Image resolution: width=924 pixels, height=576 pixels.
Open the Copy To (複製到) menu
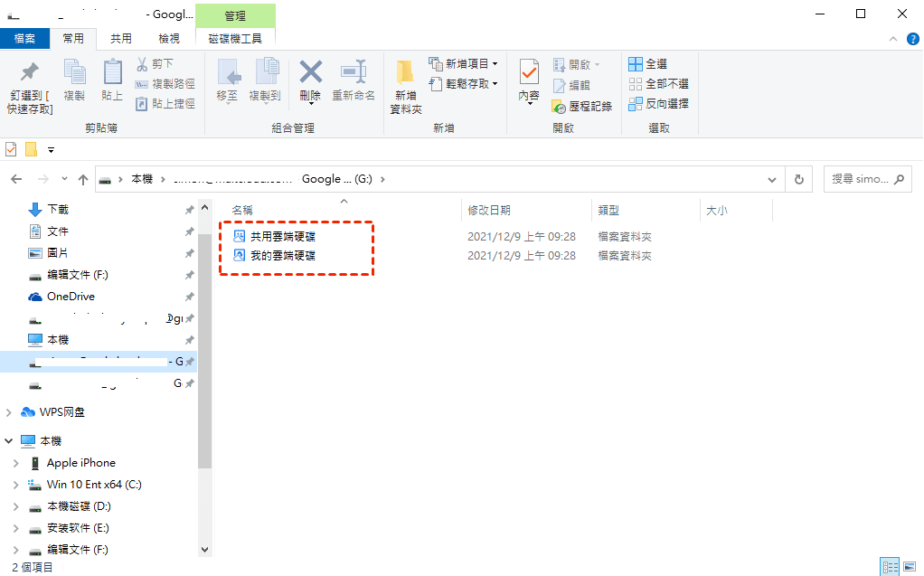265,80
